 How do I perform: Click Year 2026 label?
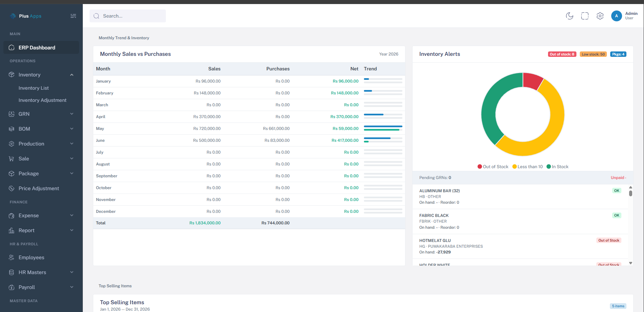pos(389,54)
